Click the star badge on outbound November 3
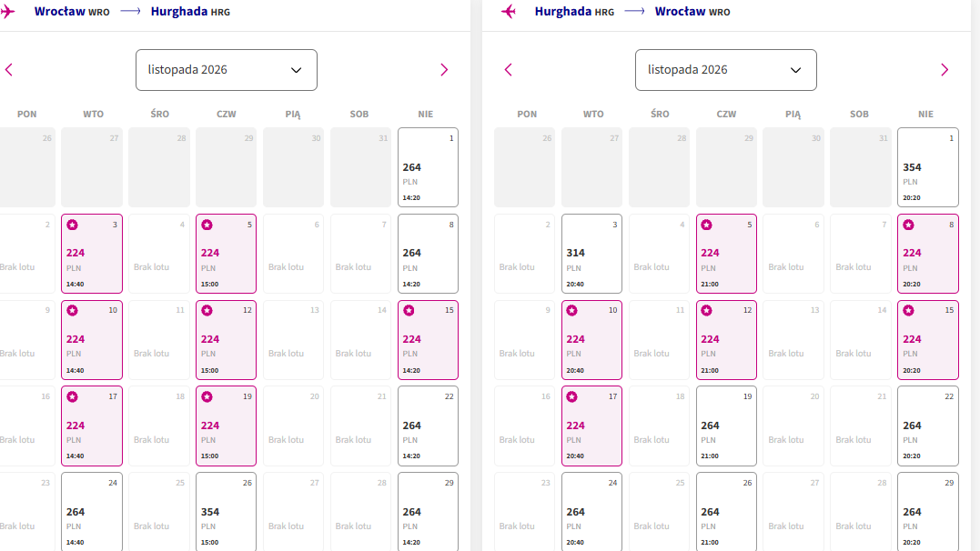This screenshot has height=551, width=980. 73,225
